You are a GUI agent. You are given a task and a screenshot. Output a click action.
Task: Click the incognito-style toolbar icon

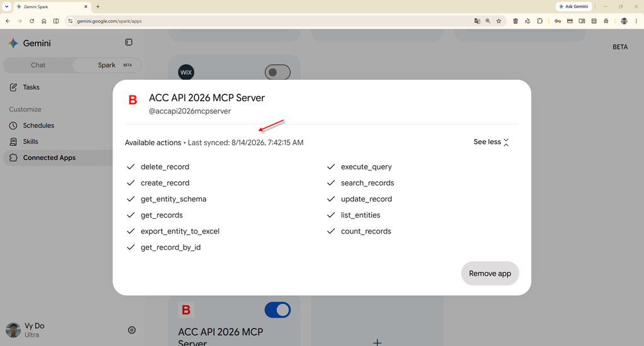pyautogui.click(x=606, y=21)
